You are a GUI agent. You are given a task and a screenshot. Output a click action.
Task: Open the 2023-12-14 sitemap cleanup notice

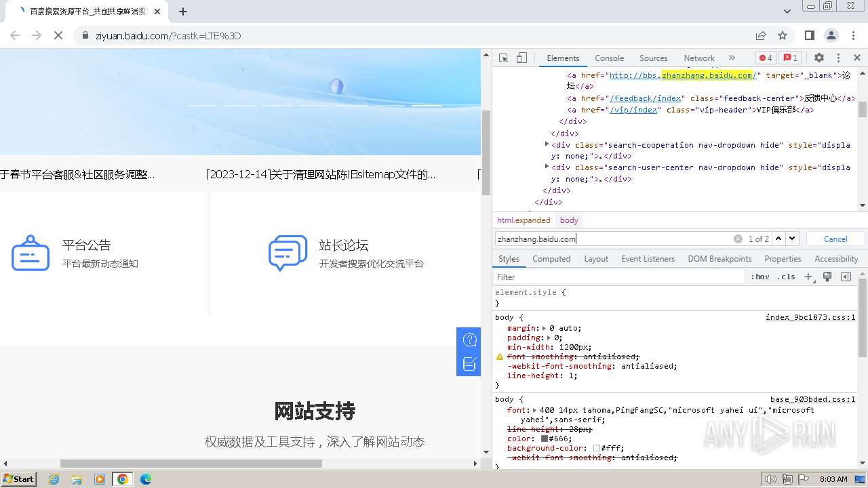321,174
